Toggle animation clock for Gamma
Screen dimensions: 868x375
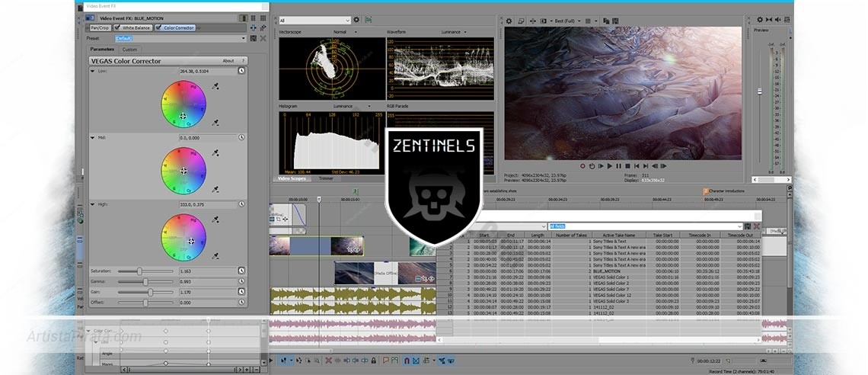(241, 281)
